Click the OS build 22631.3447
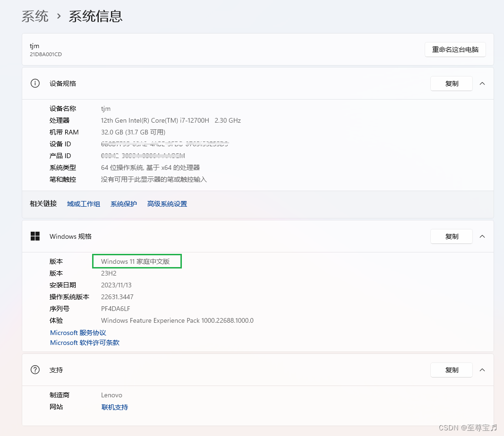This screenshot has width=504, height=436. [117, 297]
